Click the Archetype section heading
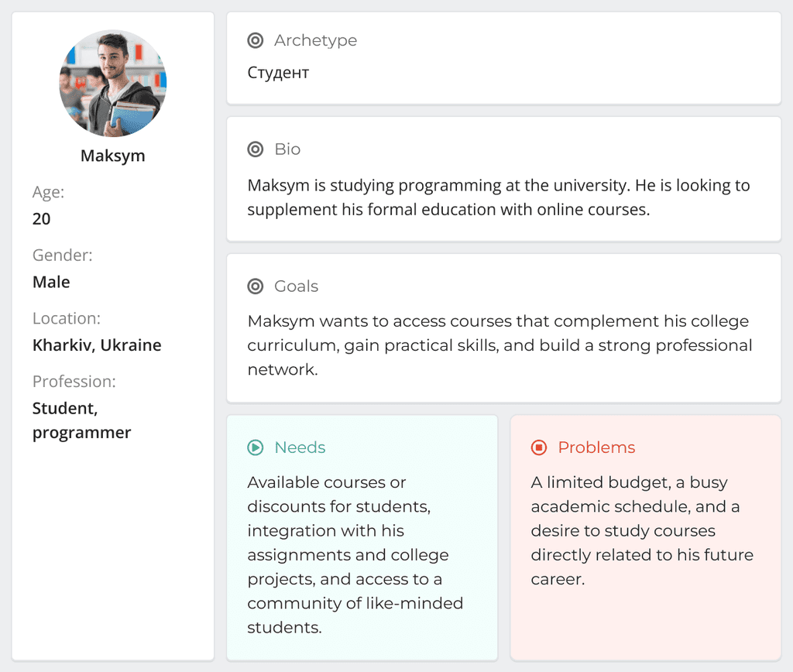This screenshot has width=793, height=672. 315,40
